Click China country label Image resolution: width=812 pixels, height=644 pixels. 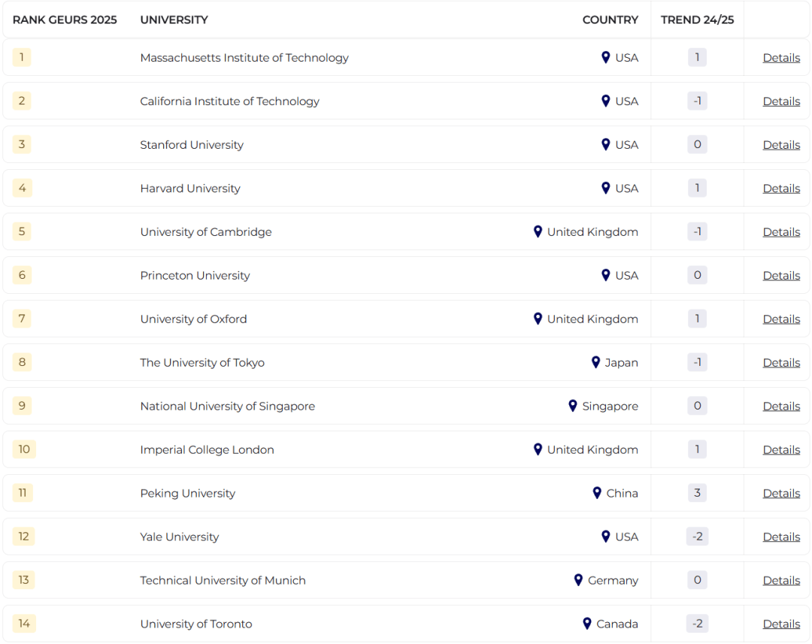[622, 494]
